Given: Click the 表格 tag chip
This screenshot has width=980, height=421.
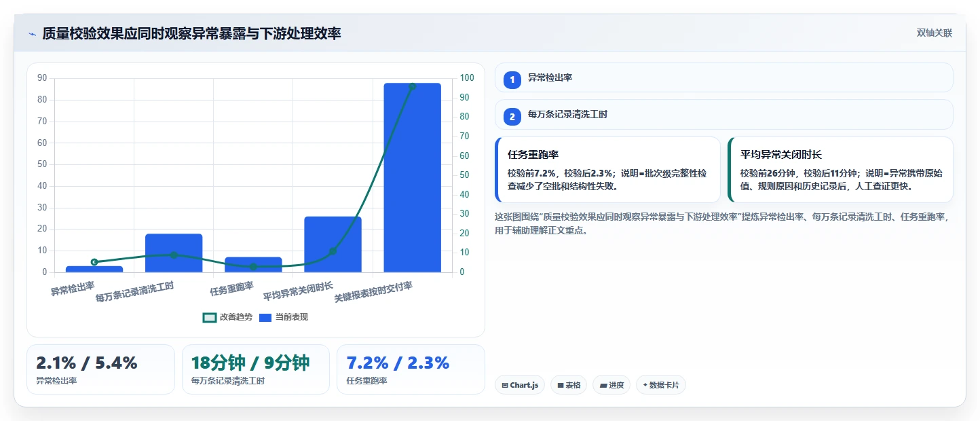Looking at the screenshot, I should [x=568, y=385].
